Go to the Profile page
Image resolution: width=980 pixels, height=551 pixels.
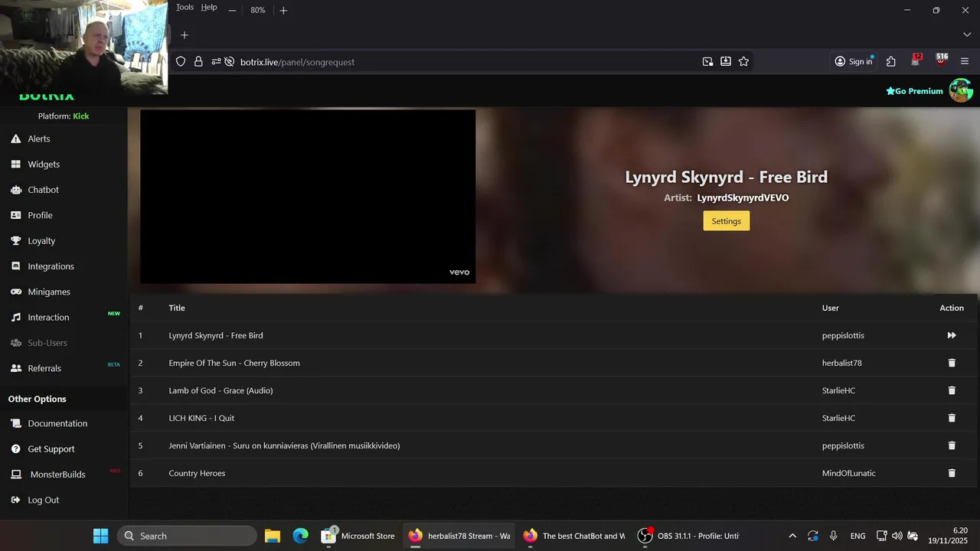(40, 215)
